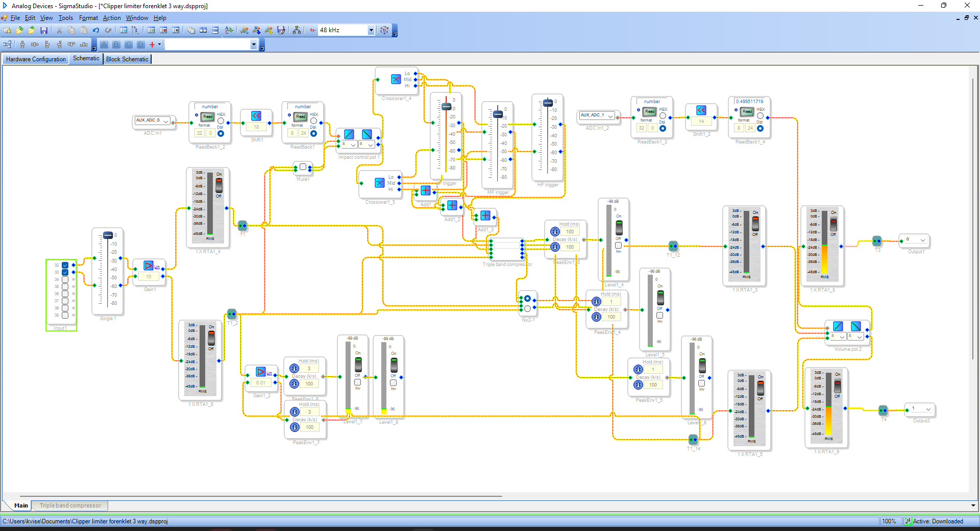
Task: Click the Redo toolbar icon
Action: click(108, 30)
